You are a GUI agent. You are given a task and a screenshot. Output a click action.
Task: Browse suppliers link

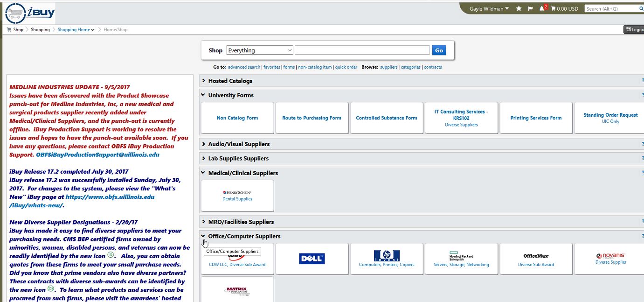(x=389, y=67)
